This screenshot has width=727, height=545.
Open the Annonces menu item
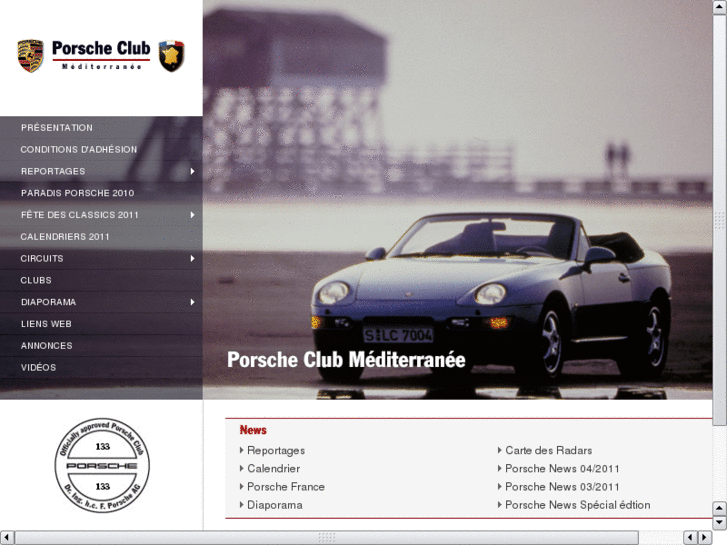pyautogui.click(x=46, y=346)
